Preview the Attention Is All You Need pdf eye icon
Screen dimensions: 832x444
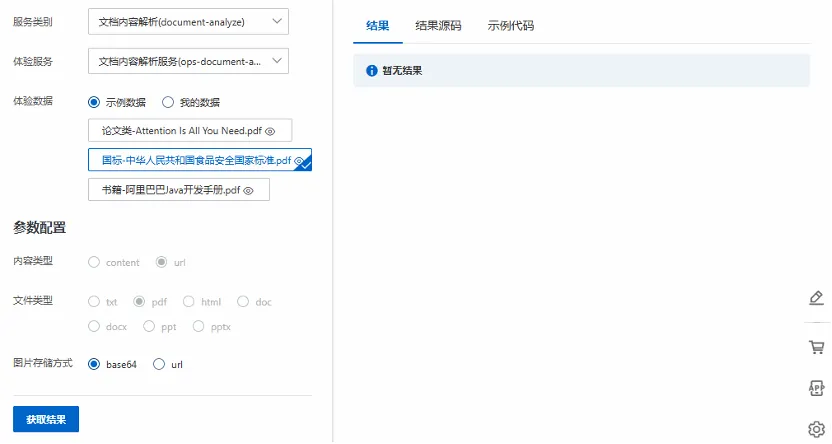[270, 132]
